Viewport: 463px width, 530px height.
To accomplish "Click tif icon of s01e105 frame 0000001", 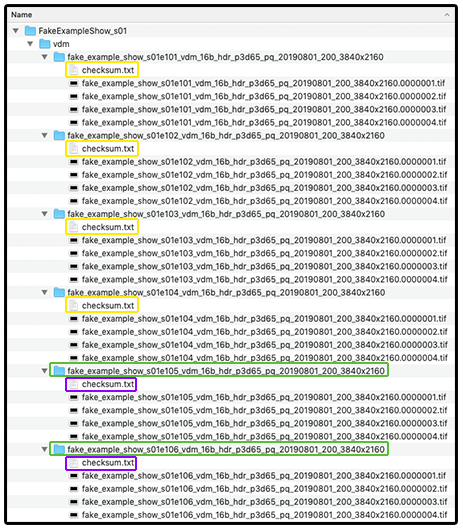I will tap(74, 397).
